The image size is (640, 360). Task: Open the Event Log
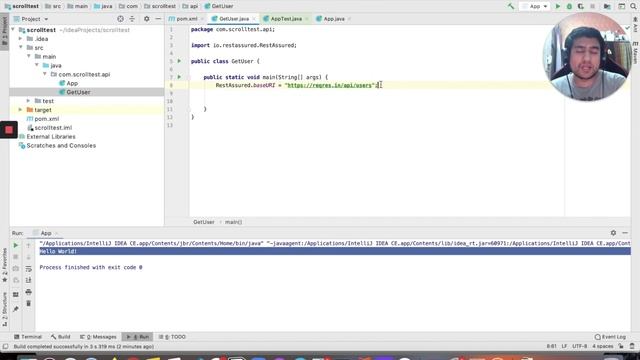[610, 337]
